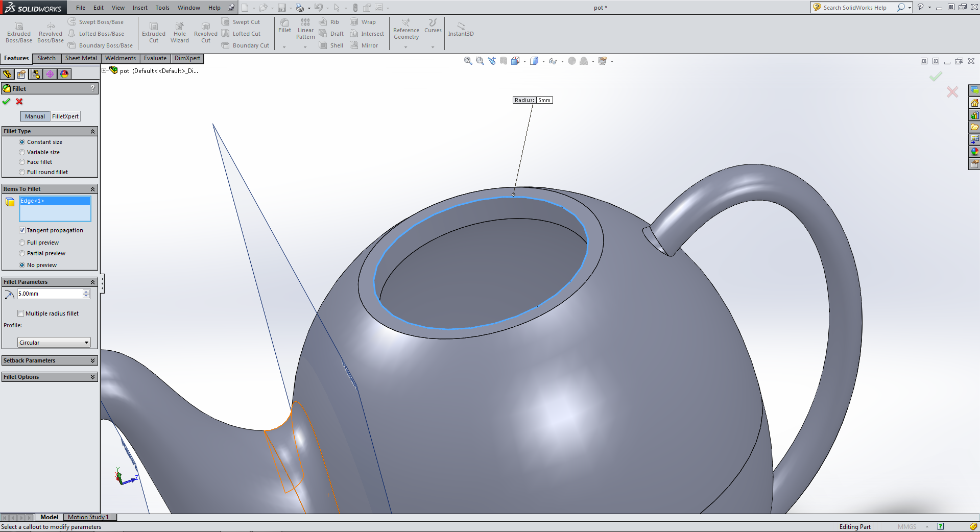Select the Boundary Cut tool

[245, 45]
